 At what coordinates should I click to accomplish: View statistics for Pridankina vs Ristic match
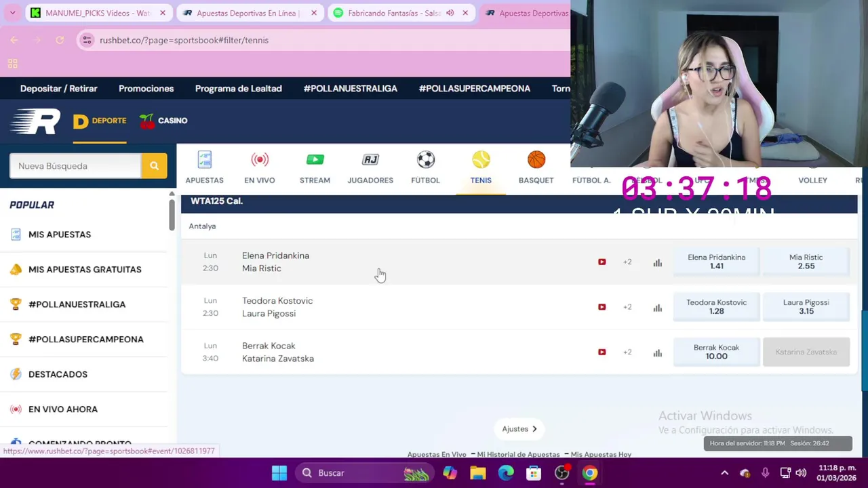657,262
